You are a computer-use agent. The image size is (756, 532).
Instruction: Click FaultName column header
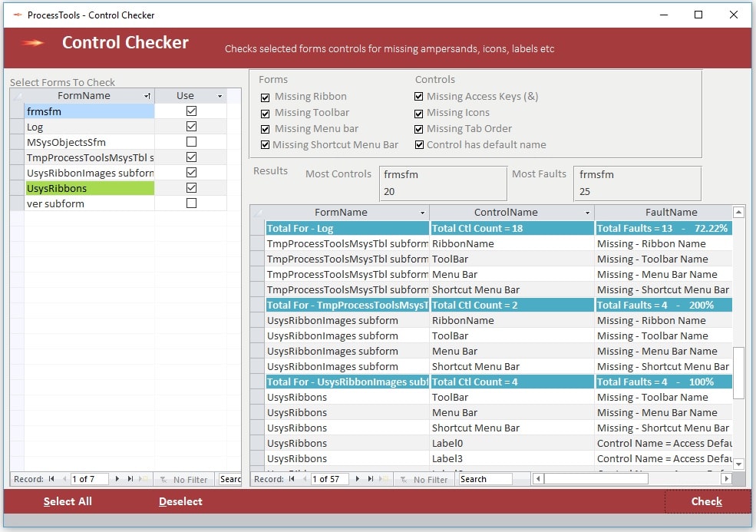[x=663, y=212]
